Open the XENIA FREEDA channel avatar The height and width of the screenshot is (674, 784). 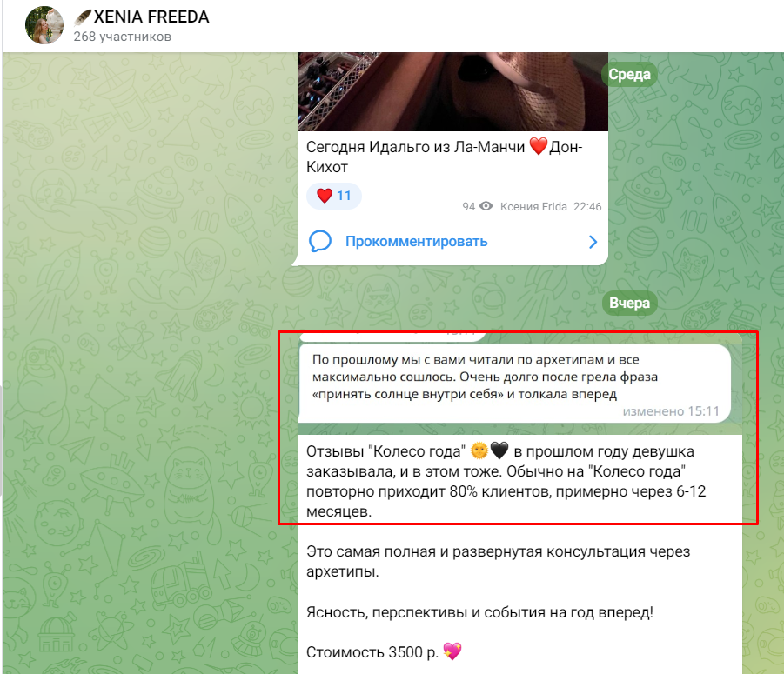coord(44,25)
